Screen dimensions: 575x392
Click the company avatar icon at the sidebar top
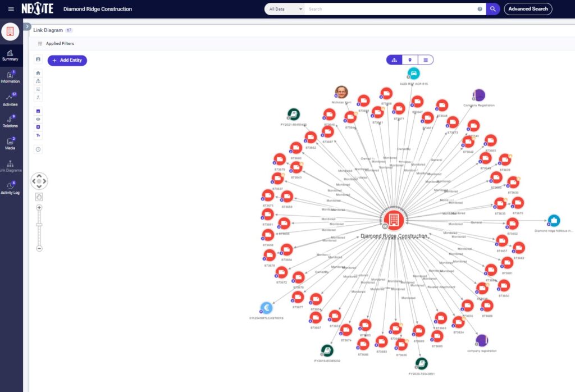[10, 31]
